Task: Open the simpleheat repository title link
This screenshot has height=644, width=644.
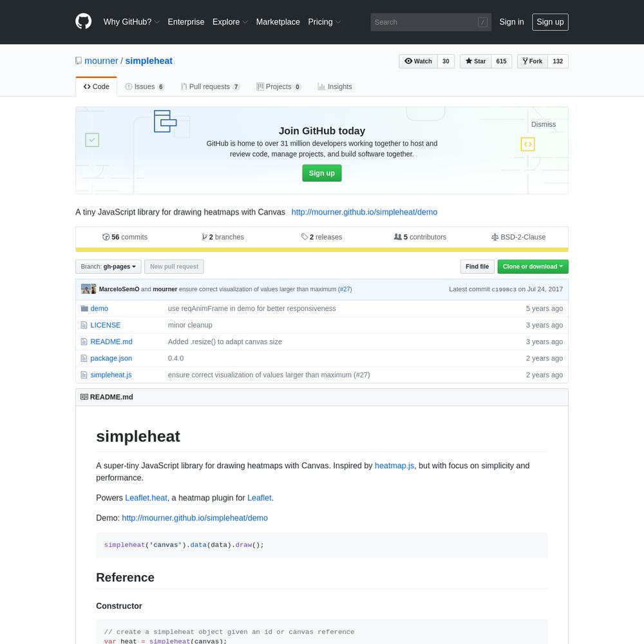Action: [149, 61]
